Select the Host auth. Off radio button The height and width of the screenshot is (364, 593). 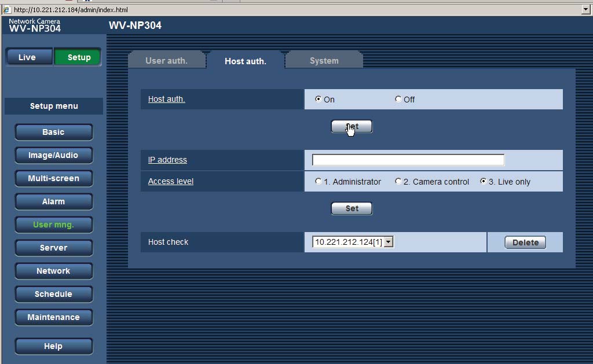click(398, 99)
